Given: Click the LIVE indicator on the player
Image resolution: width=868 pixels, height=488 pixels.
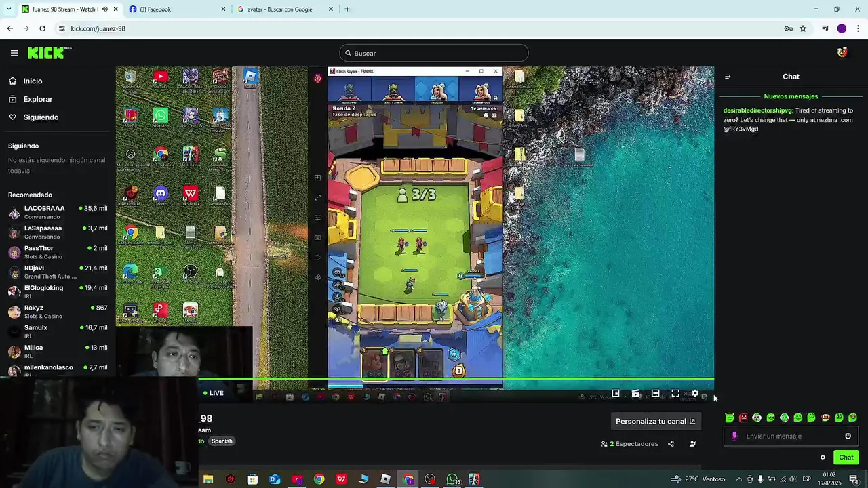Looking at the screenshot, I should point(213,393).
